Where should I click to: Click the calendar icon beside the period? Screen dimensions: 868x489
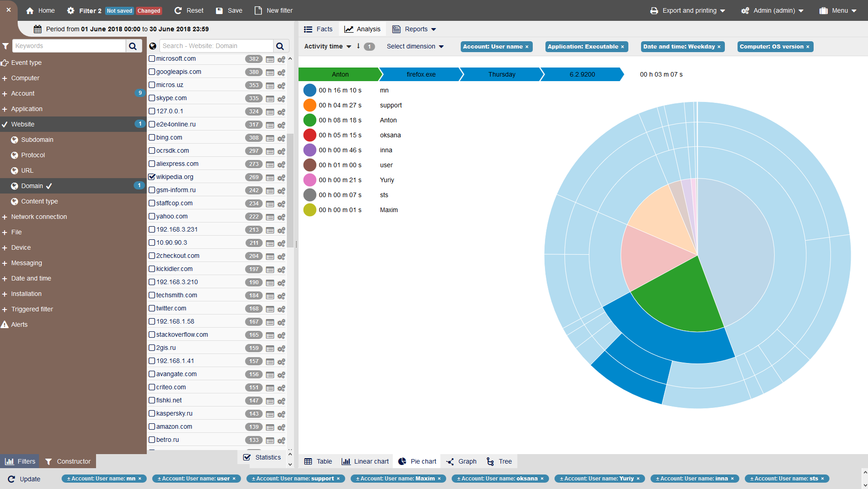click(x=38, y=29)
